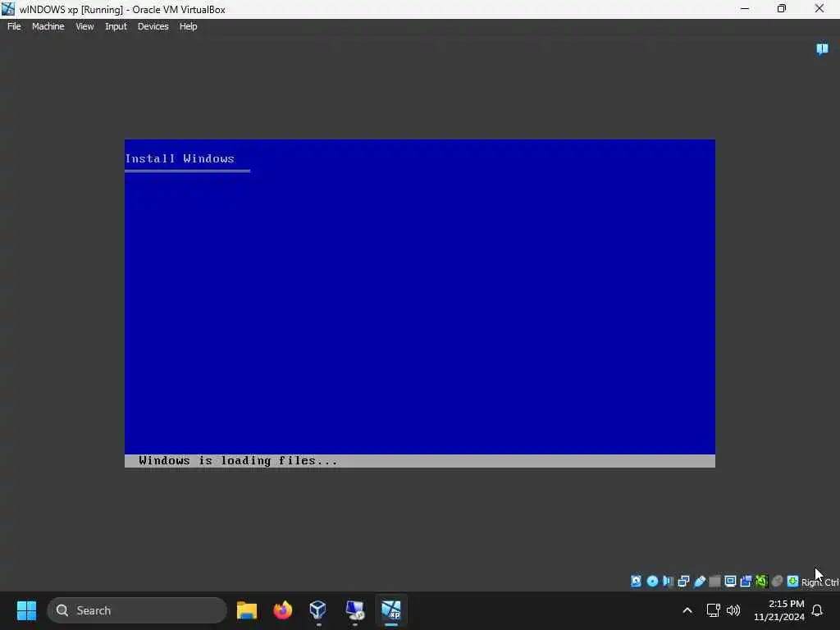The width and height of the screenshot is (840, 630).
Task: Click the audio status icon
Action: pyautogui.click(x=668, y=582)
